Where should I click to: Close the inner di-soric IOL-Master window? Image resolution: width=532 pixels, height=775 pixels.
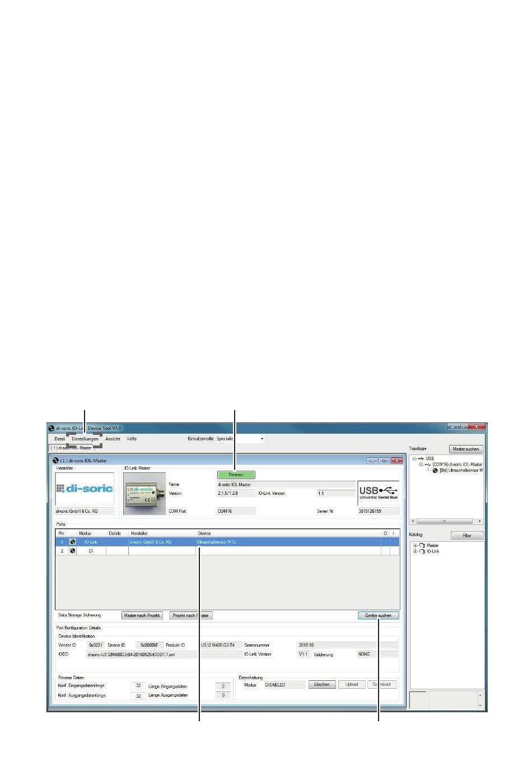tap(397, 461)
